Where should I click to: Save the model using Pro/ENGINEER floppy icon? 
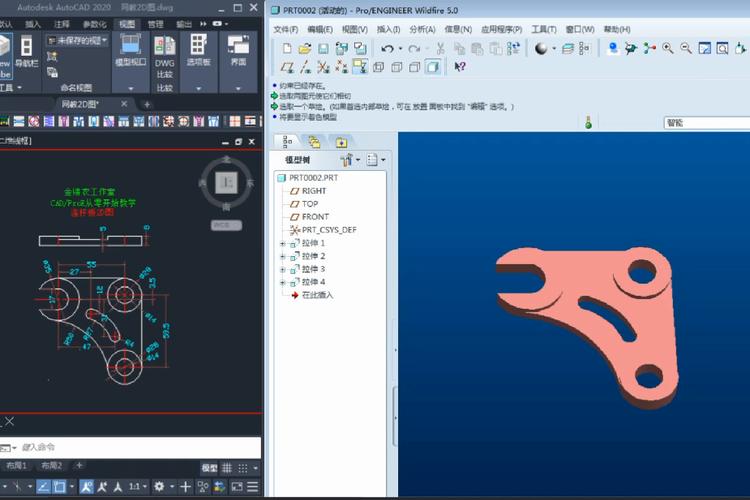click(323, 48)
